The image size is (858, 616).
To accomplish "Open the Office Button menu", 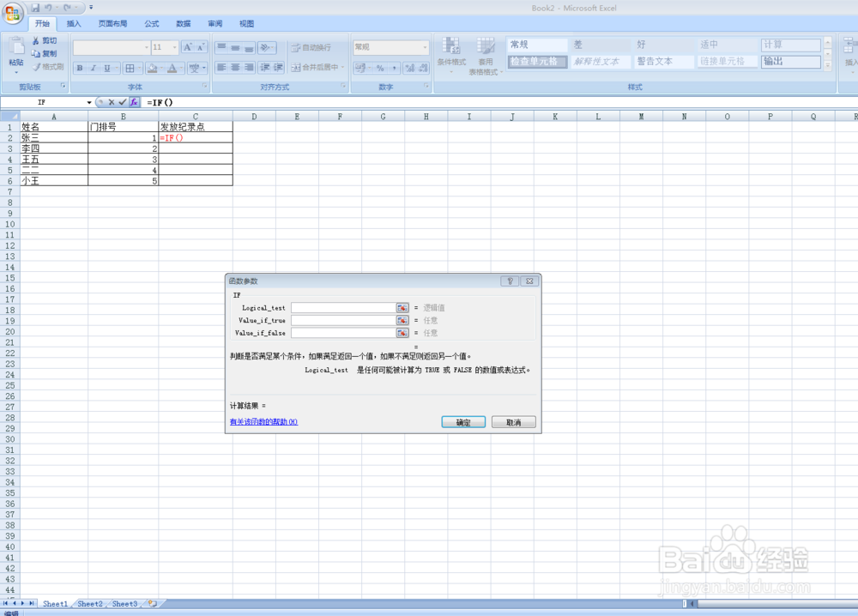I will click(13, 13).
